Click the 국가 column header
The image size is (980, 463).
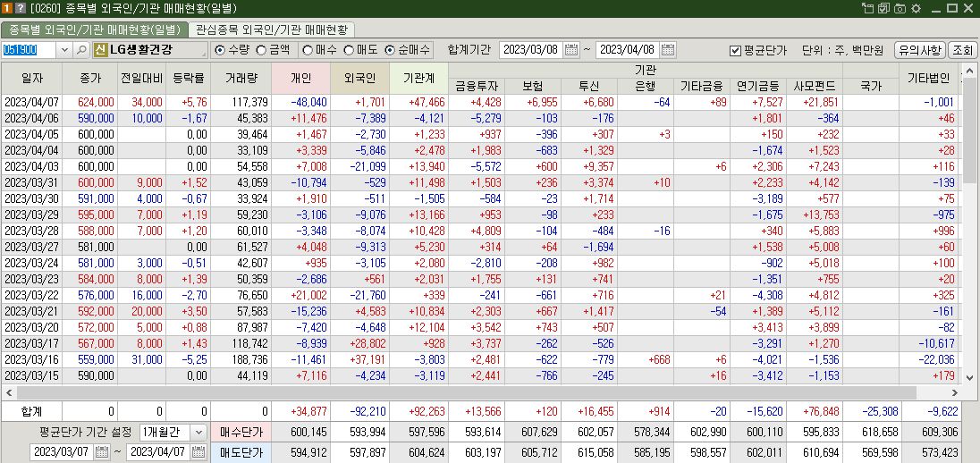[x=871, y=86]
